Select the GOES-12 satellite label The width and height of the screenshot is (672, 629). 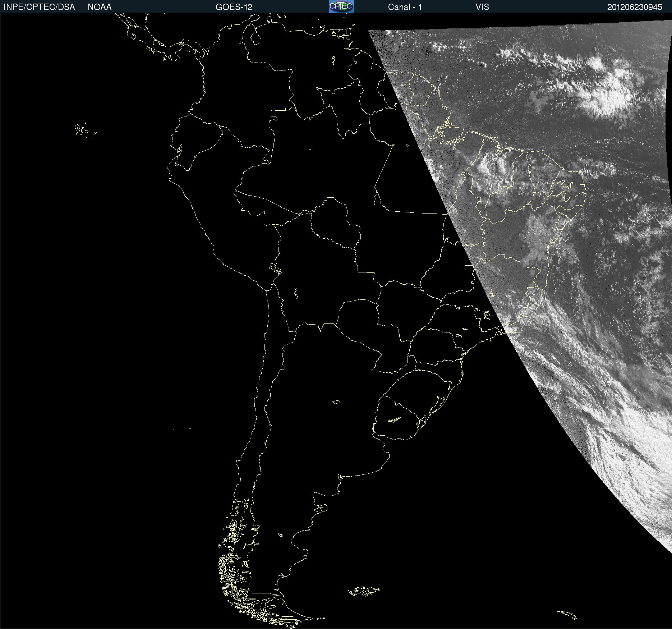(234, 7)
